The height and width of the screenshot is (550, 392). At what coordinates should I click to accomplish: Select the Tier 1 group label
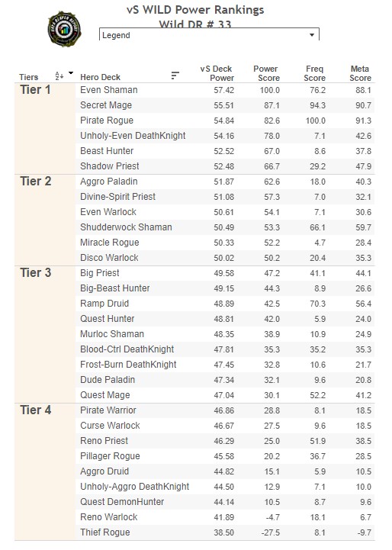(x=35, y=90)
